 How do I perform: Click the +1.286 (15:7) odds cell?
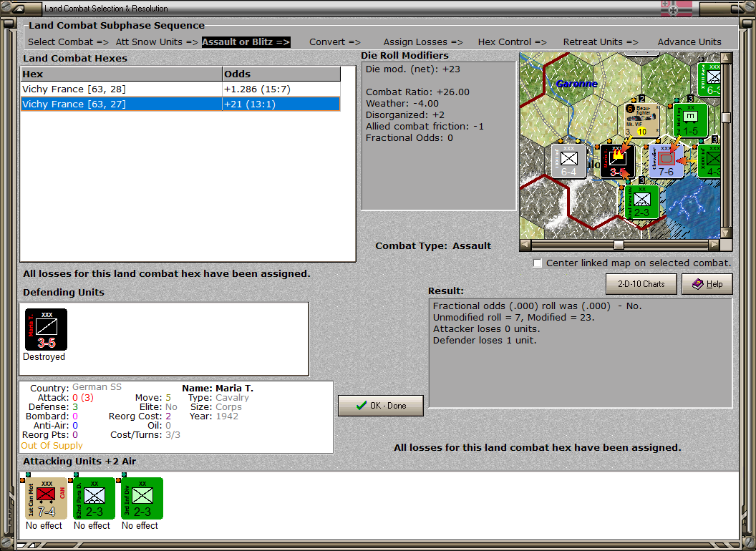(281, 89)
